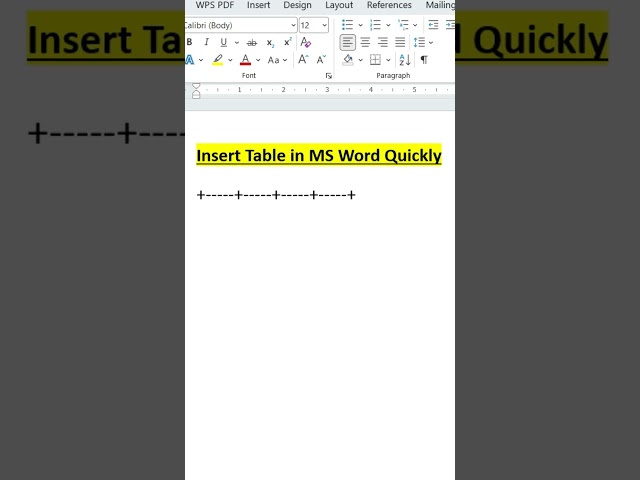The height and width of the screenshot is (480, 640).
Task: Expand font color options
Action: tap(258, 60)
